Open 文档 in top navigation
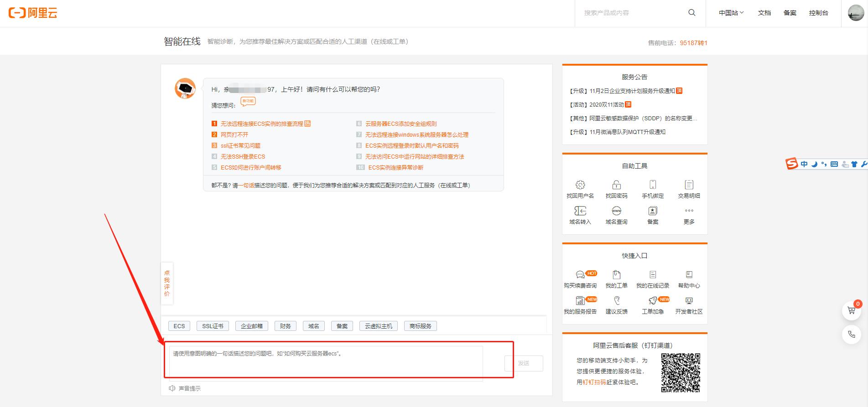 point(764,13)
